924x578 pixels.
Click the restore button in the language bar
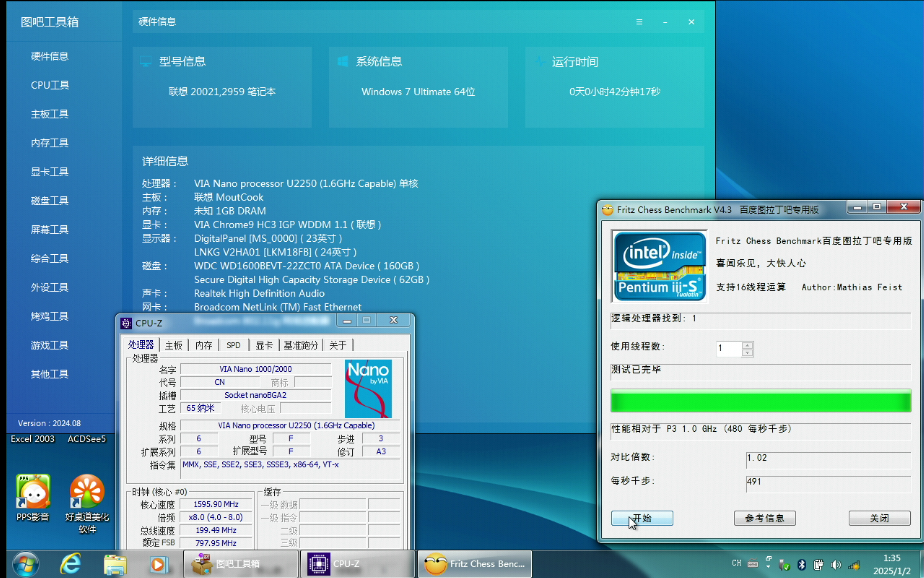click(768, 558)
